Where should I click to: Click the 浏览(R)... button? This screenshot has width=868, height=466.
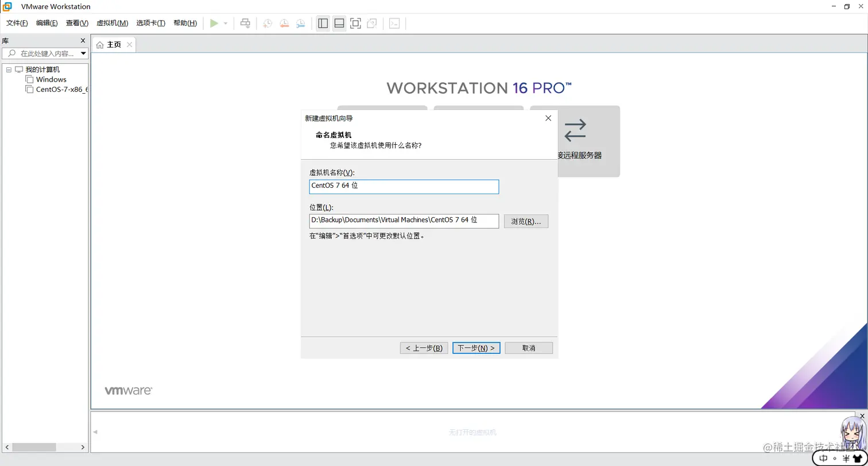526,221
